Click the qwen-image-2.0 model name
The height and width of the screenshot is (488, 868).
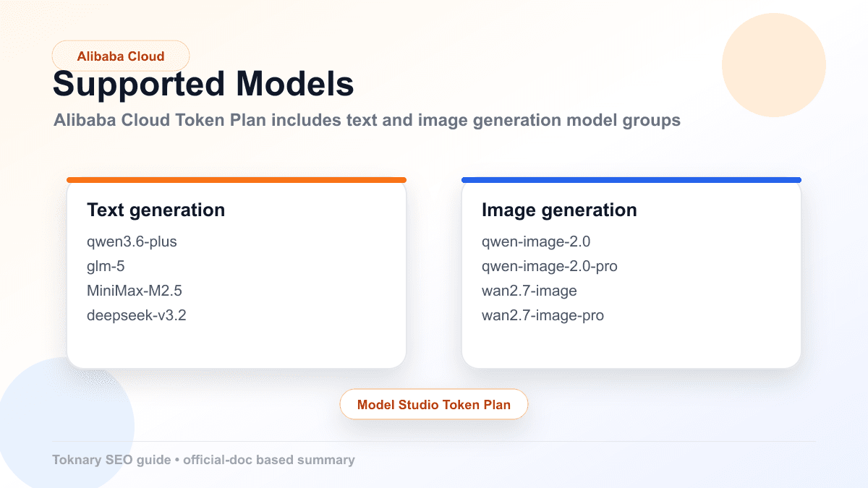[536, 241]
